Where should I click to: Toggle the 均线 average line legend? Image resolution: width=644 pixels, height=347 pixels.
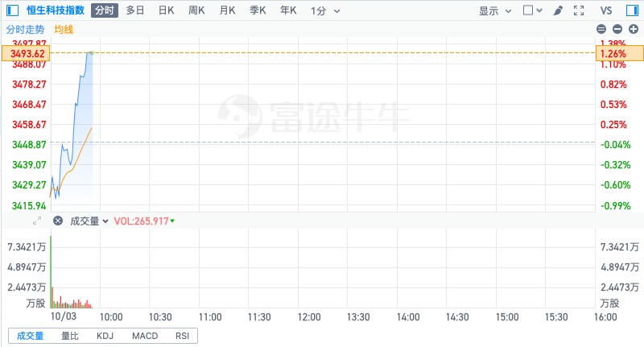(x=64, y=29)
